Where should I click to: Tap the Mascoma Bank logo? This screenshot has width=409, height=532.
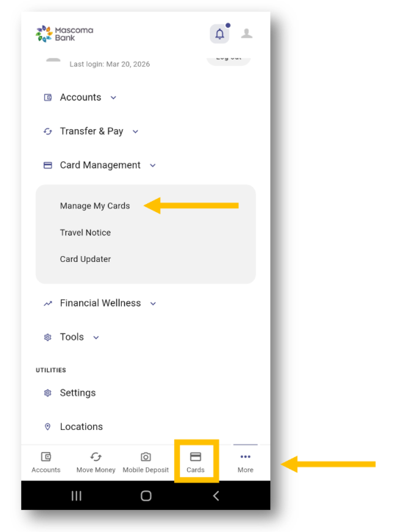click(65, 34)
